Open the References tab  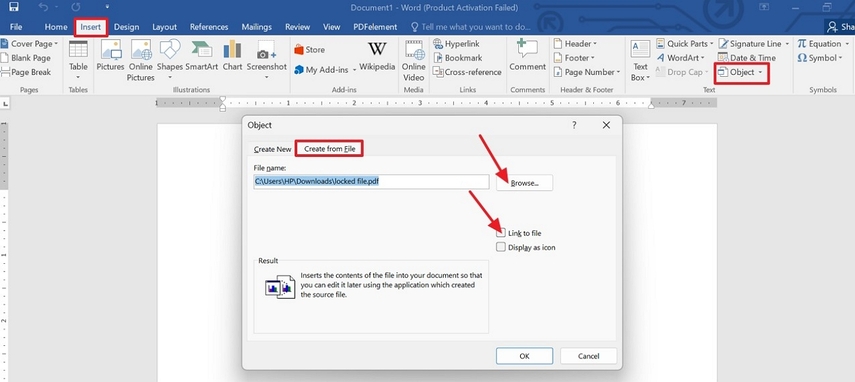point(209,27)
